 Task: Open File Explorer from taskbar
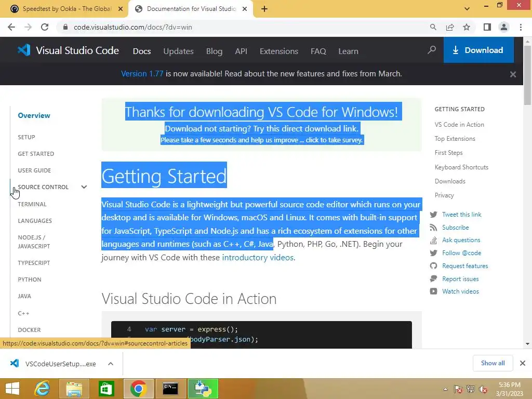(74, 389)
